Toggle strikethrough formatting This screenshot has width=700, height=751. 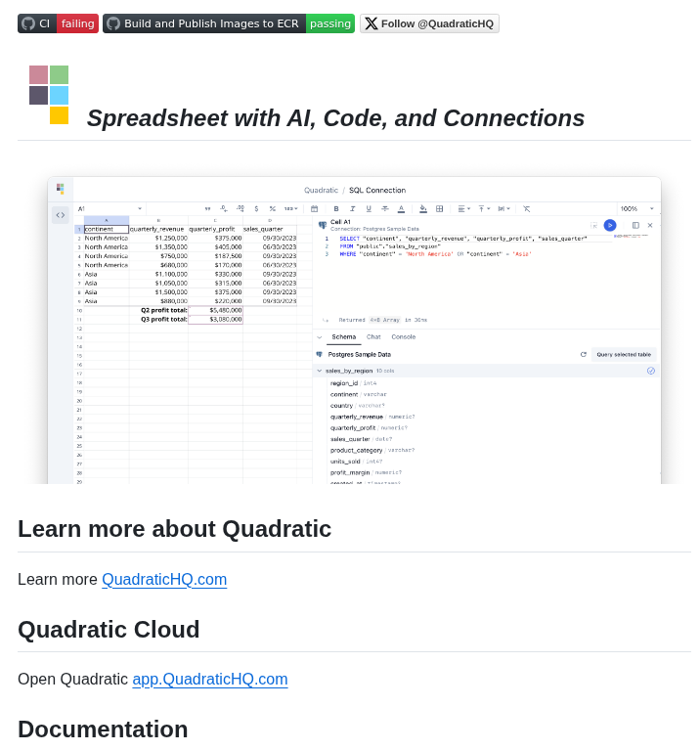[385, 209]
